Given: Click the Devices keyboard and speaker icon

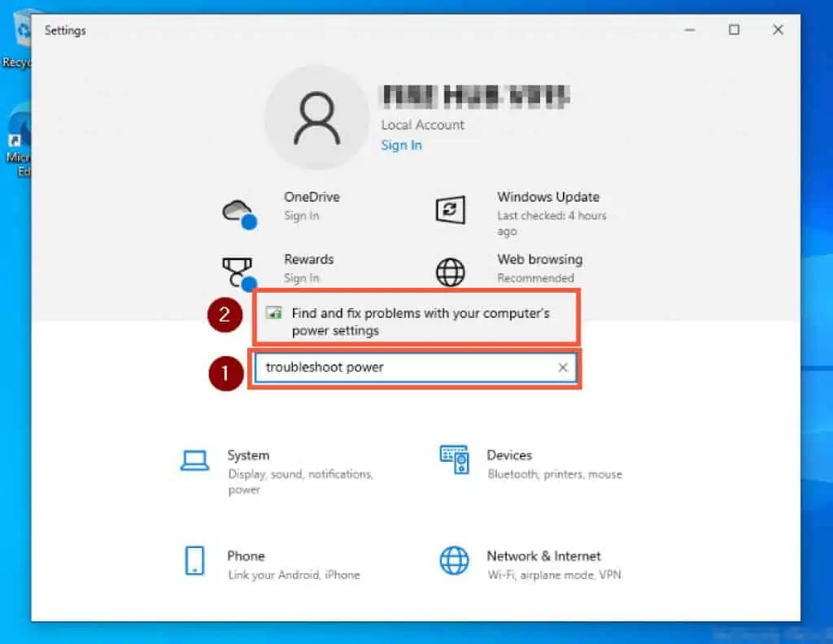Looking at the screenshot, I should [454, 460].
